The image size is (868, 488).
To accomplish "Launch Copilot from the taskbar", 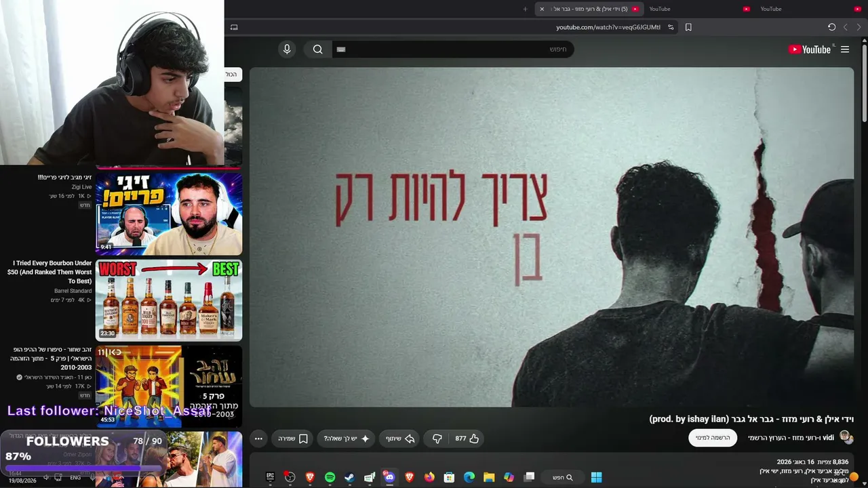I will click(509, 477).
